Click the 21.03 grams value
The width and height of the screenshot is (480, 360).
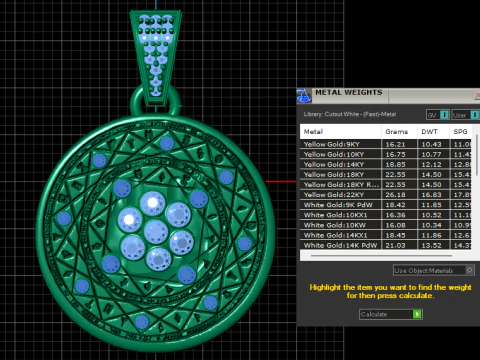(395, 245)
